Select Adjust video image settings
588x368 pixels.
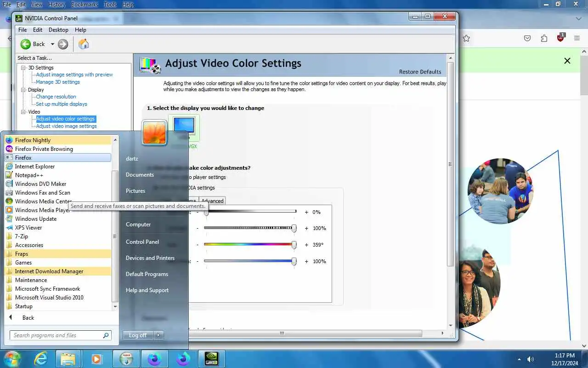coord(66,126)
